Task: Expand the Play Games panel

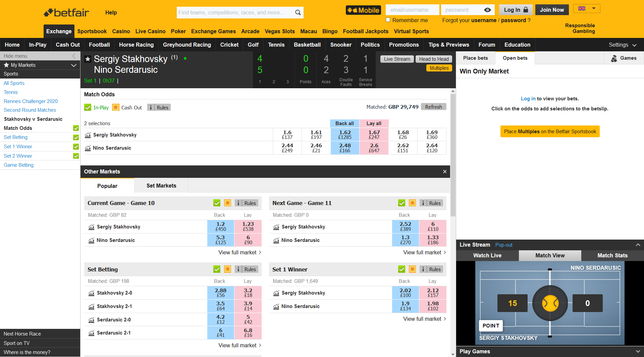Action: coord(638,351)
